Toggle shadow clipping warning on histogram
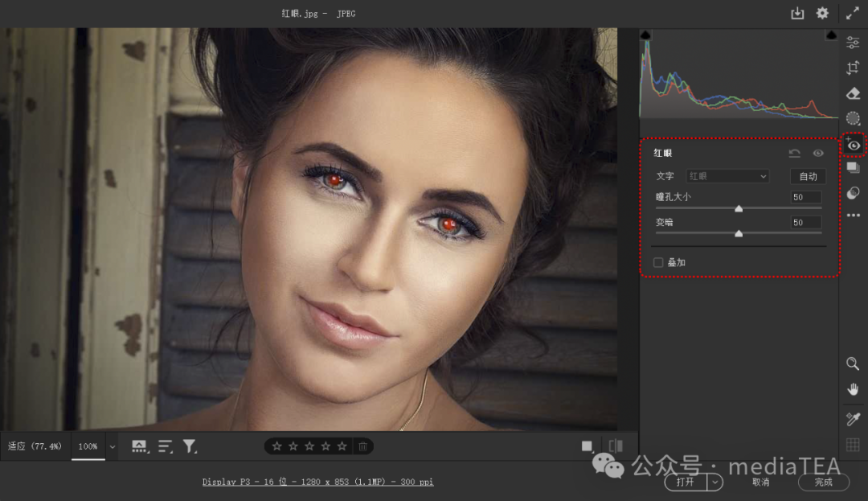Screen dimensions: 868x501 click(645, 35)
